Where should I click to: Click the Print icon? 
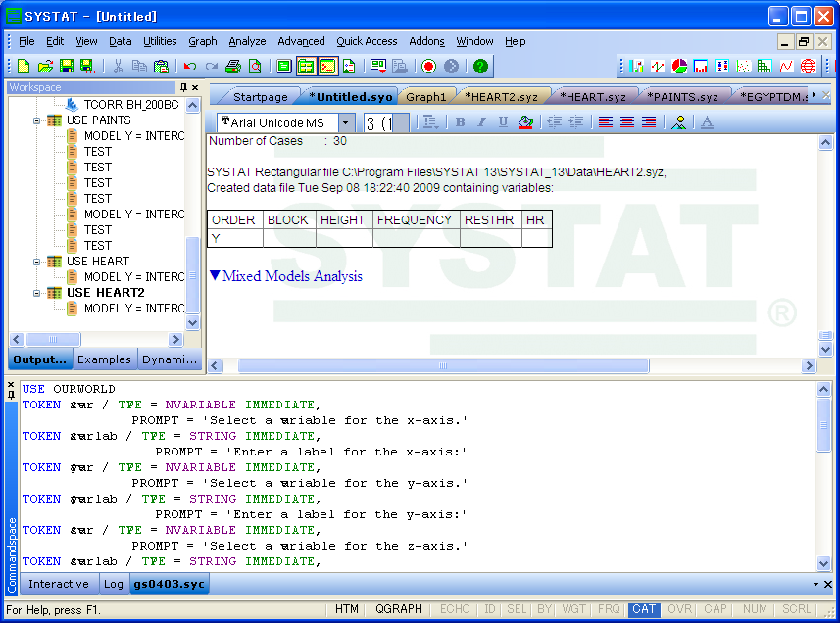click(x=233, y=67)
